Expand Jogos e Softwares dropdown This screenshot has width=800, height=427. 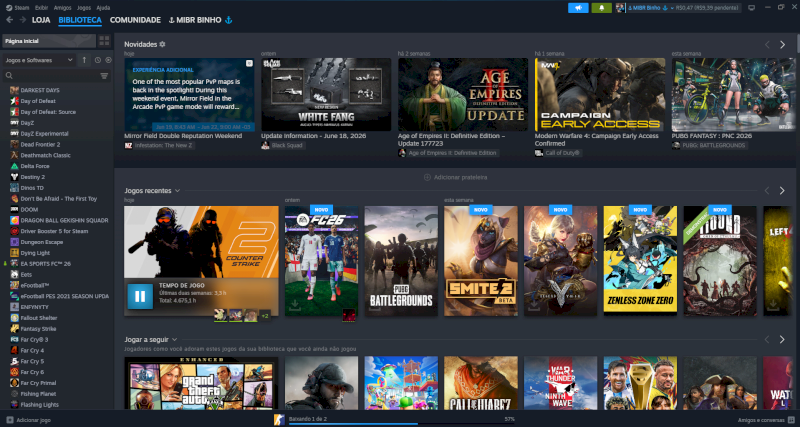tap(39, 60)
